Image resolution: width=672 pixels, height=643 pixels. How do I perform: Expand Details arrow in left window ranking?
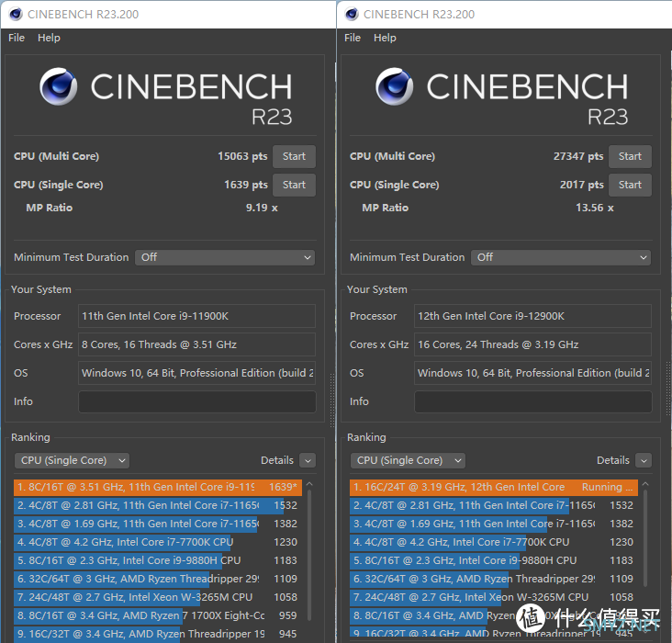tap(308, 460)
